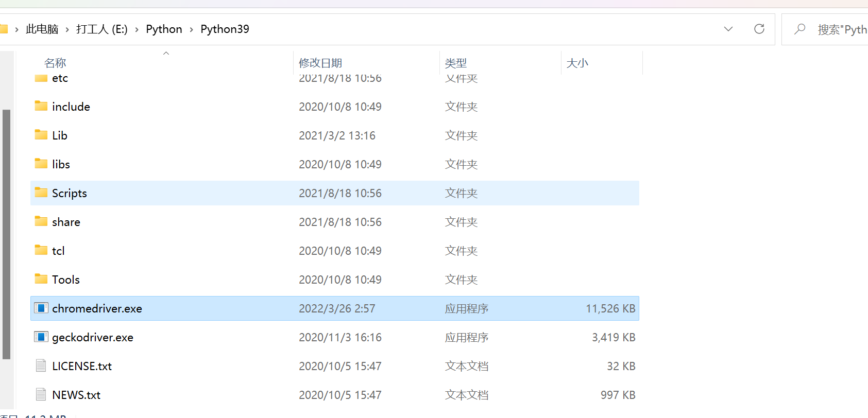Click the share folder icon
868x418 pixels.
pos(41,221)
